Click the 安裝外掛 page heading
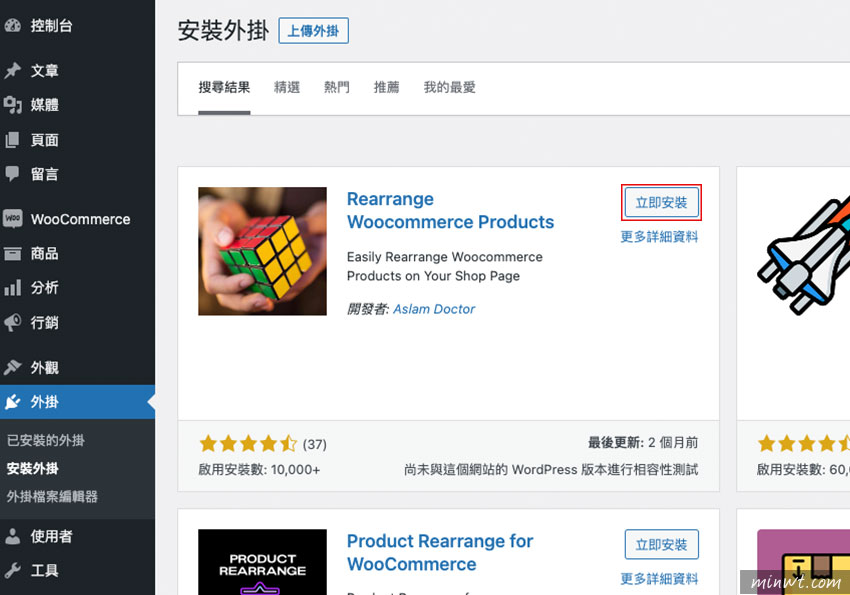The width and height of the screenshot is (850, 595). pyautogui.click(x=223, y=30)
